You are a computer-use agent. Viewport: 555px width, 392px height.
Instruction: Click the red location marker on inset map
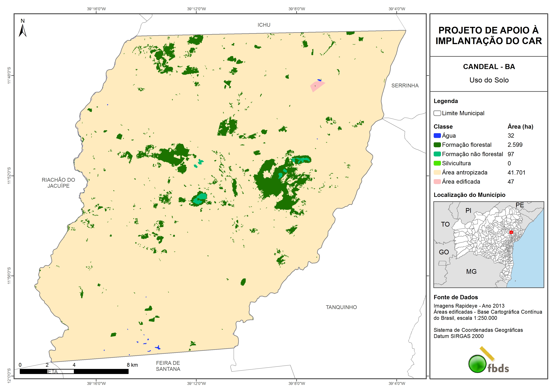coord(511,232)
